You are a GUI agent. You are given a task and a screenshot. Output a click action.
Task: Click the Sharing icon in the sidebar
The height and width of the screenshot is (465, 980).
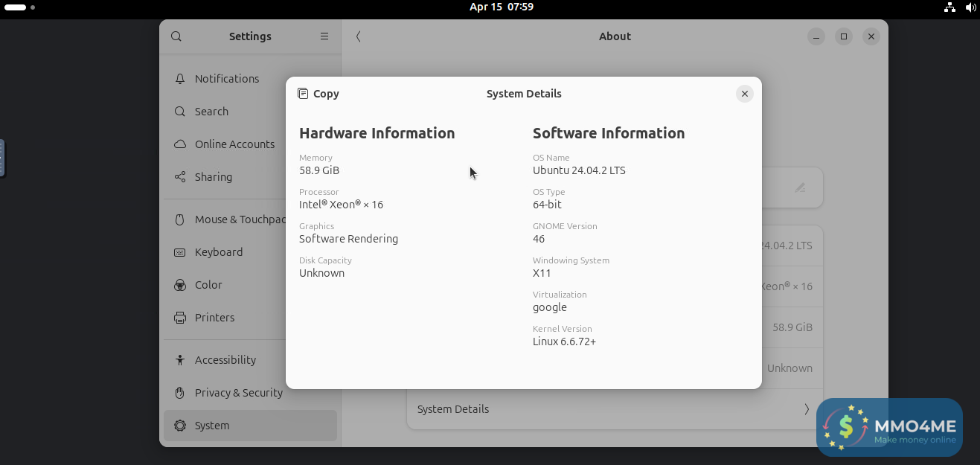click(x=180, y=177)
